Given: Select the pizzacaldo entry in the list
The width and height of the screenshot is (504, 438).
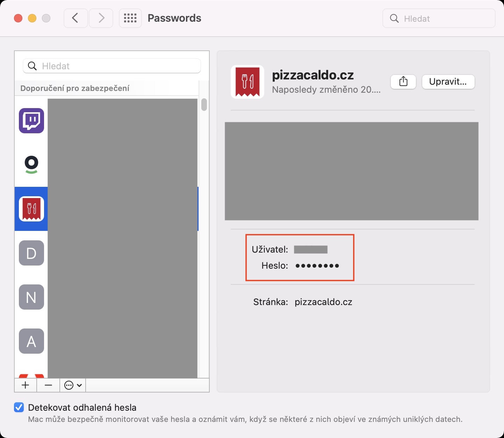Looking at the screenshot, I should tap(31, 209).
